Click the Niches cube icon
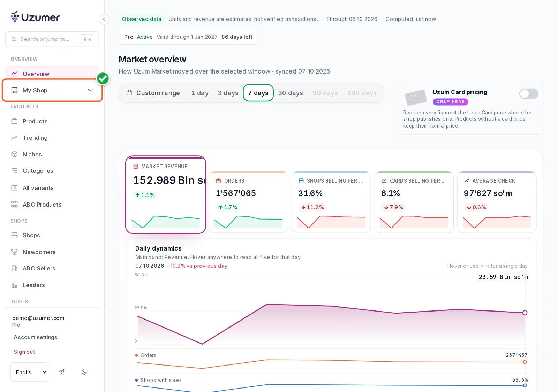 pyautogui.click(x=14, y=154)
